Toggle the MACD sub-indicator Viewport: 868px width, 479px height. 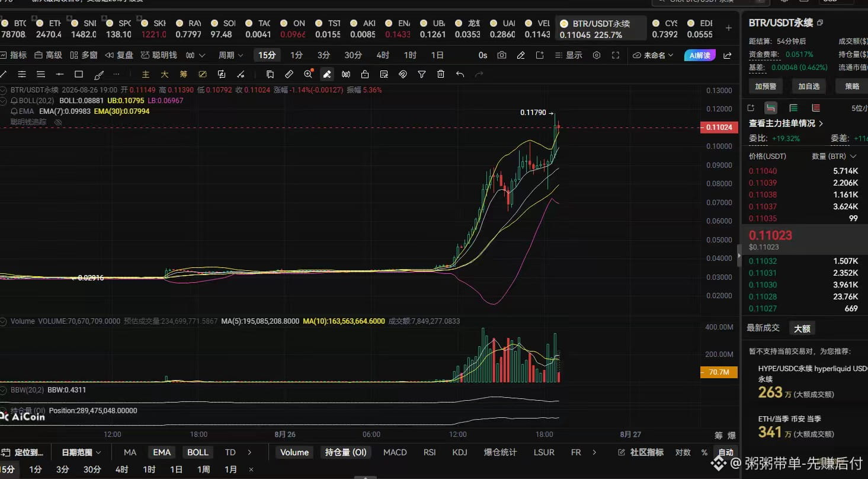[x=395, y=452]
